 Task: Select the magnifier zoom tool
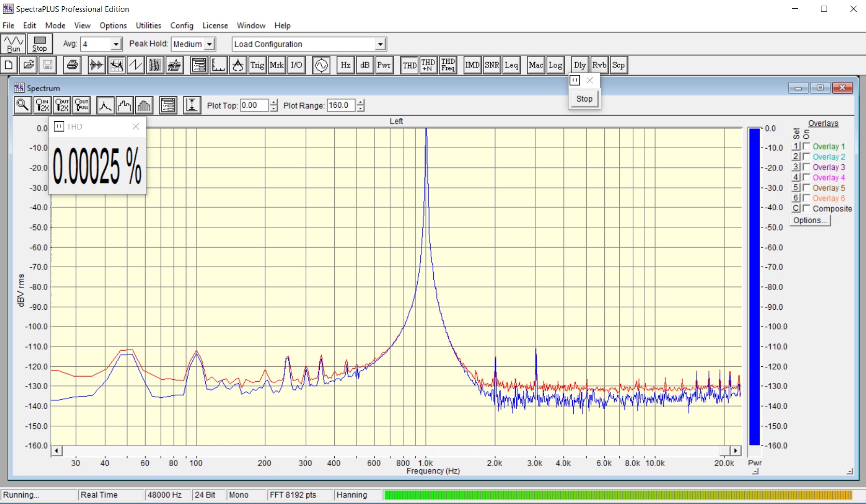pos(22,105)
